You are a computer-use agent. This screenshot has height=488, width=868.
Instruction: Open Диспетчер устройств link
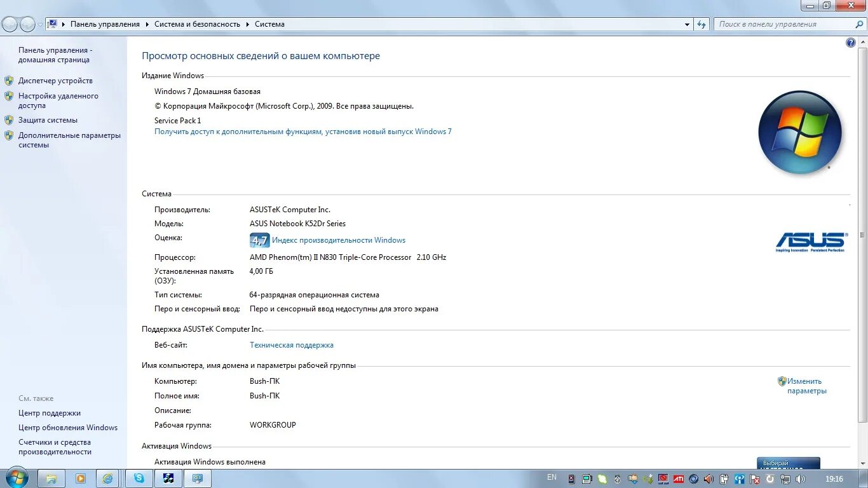pos(55,81)
